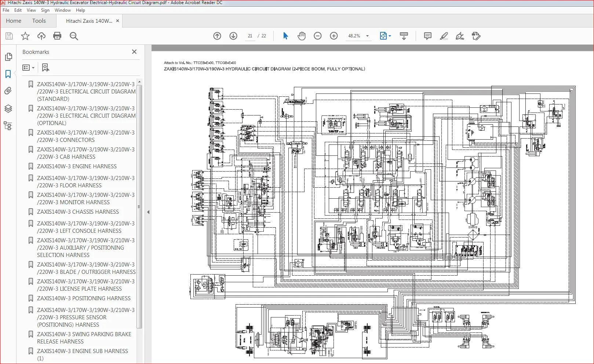Zoom in with the plus button
Screen dimensions: 594x364
point(334,36)
